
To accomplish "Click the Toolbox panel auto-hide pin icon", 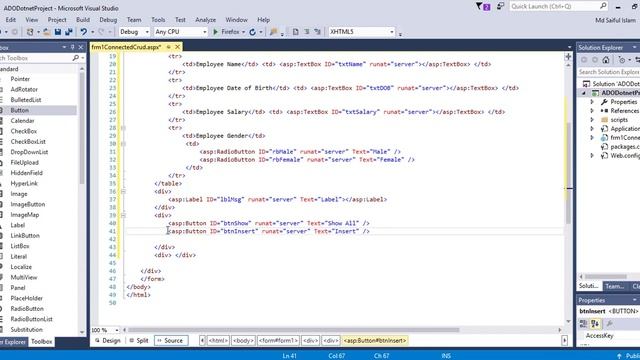I will pos(72,47).
